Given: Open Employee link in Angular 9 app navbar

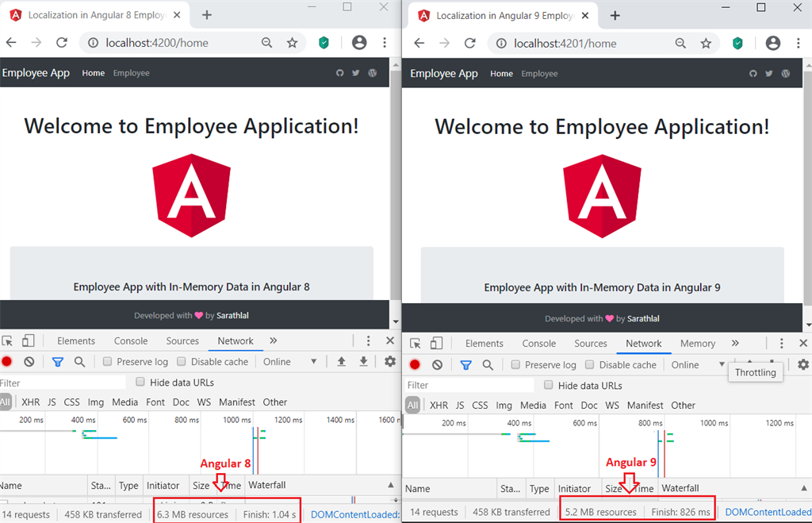Looking at the screenshot, I should (x=539, y=74).
